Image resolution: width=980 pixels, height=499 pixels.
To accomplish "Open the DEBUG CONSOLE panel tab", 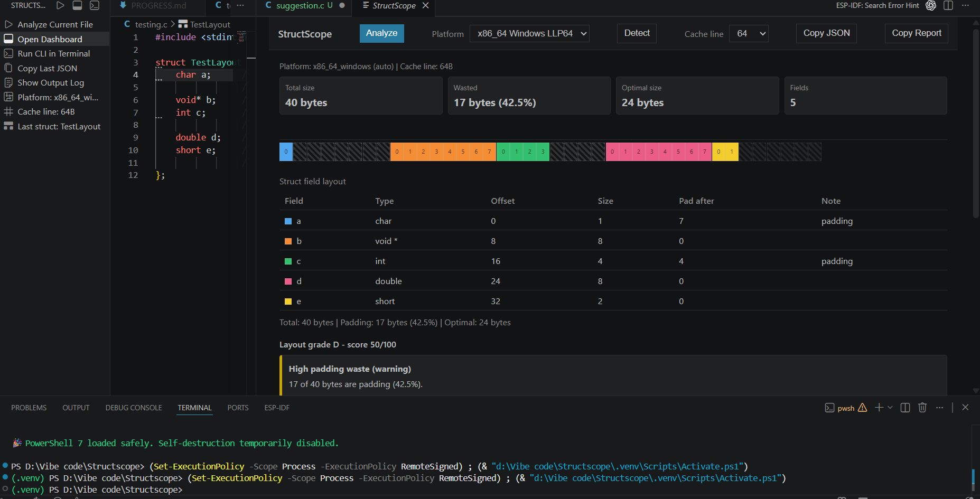I will (134, 408).
